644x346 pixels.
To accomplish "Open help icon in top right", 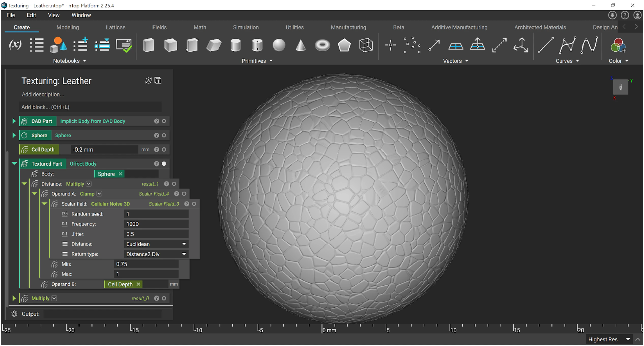I will click(x=625, y=15).
